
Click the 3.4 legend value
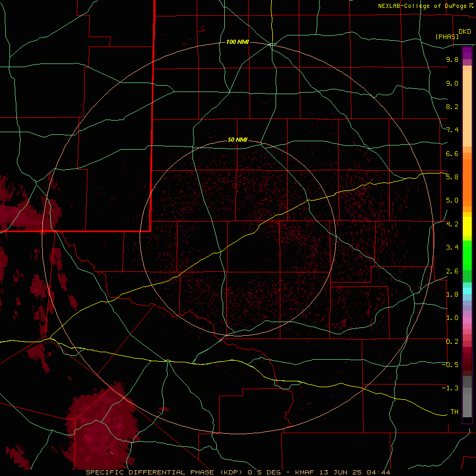pos(452,248)
